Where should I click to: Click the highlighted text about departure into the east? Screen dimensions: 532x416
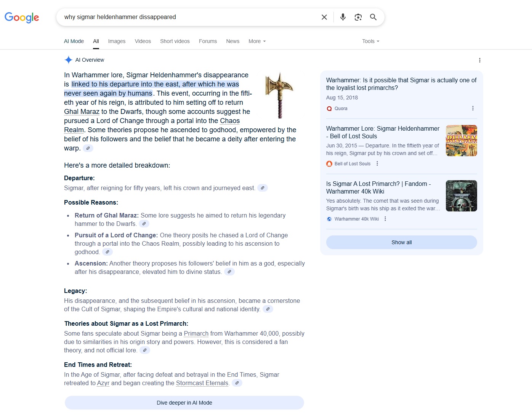pyautogui.click(x=152, y=89)
